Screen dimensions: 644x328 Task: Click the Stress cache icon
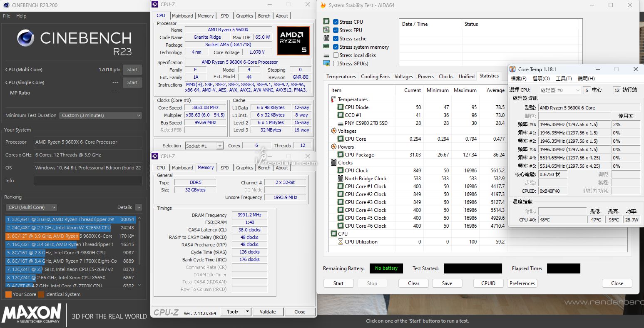(x=326, y=38)
